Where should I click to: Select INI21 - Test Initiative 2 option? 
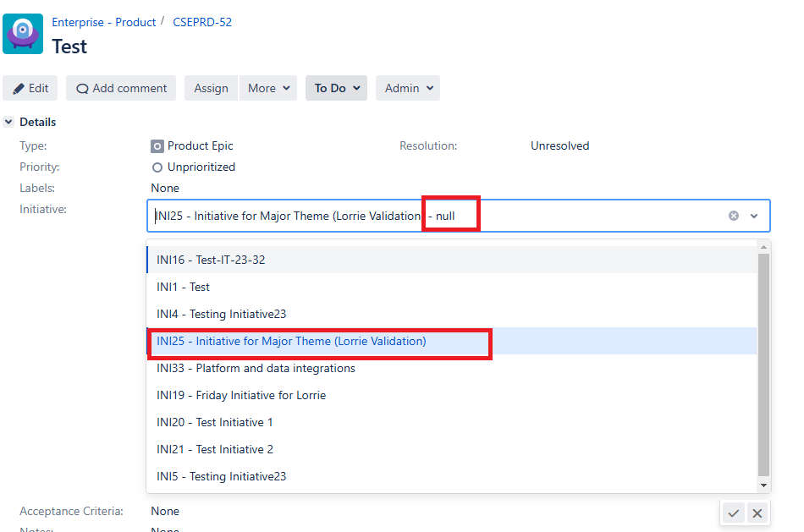point(452,449)
